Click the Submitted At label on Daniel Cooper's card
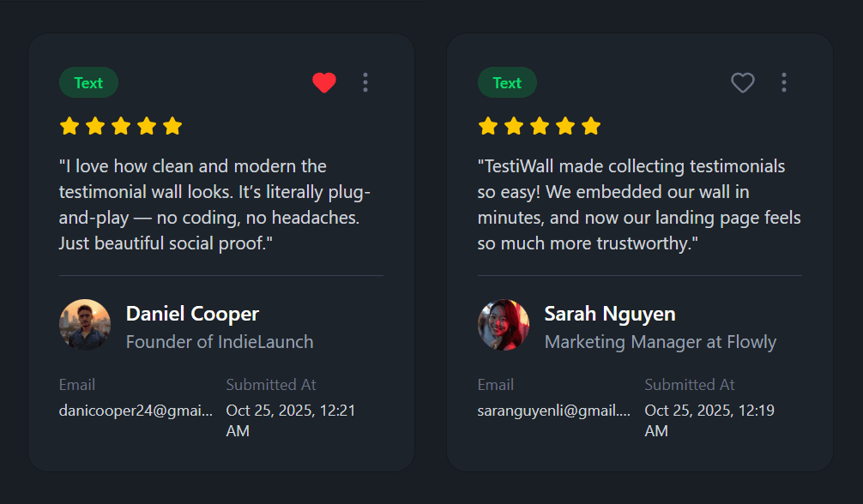 tap(271, 384)
